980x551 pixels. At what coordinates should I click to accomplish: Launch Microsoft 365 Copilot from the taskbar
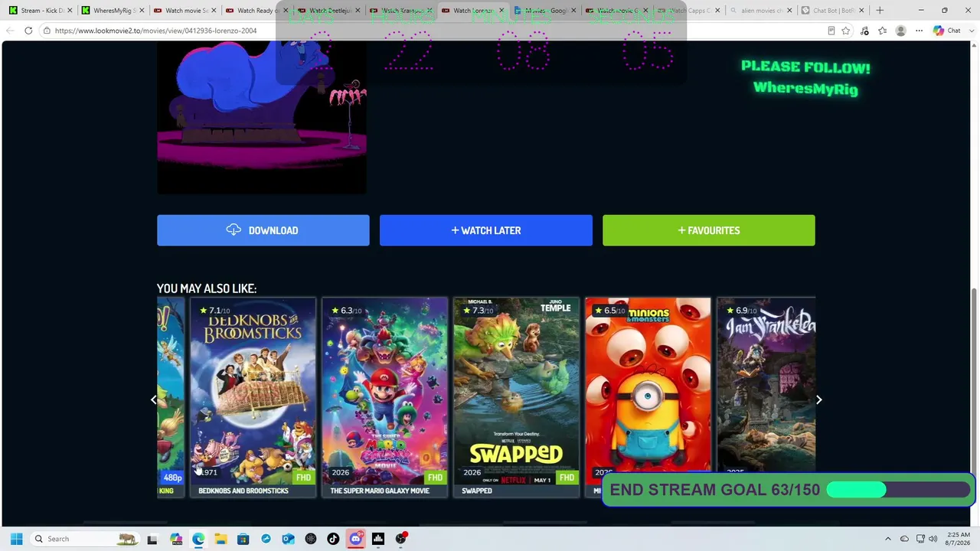(176, 539)
